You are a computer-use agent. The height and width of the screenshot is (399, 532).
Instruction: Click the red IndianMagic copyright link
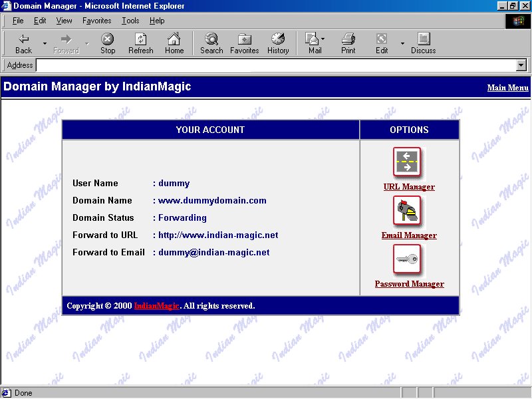tap(156, 306)
